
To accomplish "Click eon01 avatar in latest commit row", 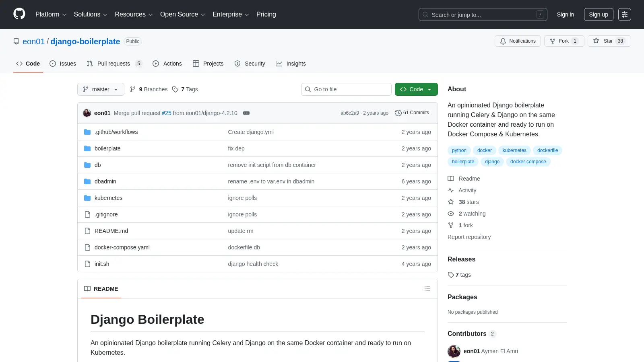I will (87, 113).
